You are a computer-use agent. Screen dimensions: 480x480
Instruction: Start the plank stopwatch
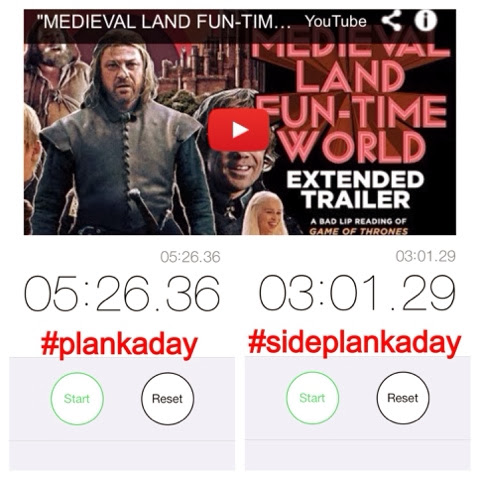[x=77, y=399]
